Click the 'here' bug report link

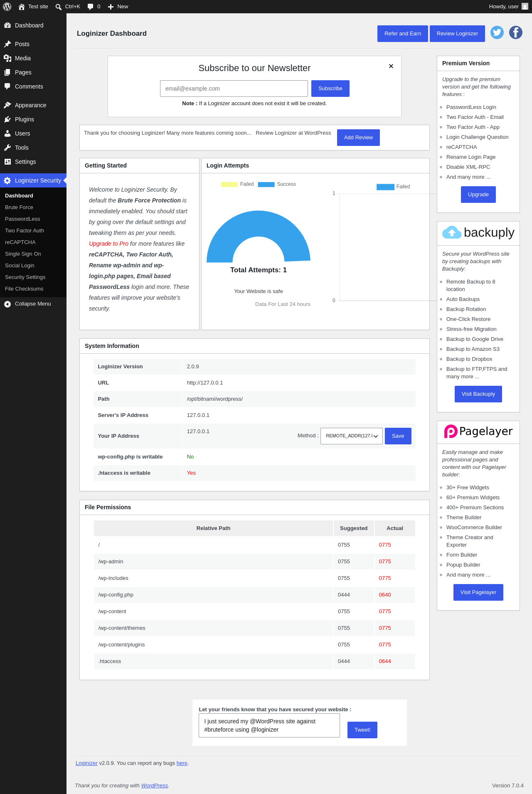pyautogui.click(x=182, y=763)
